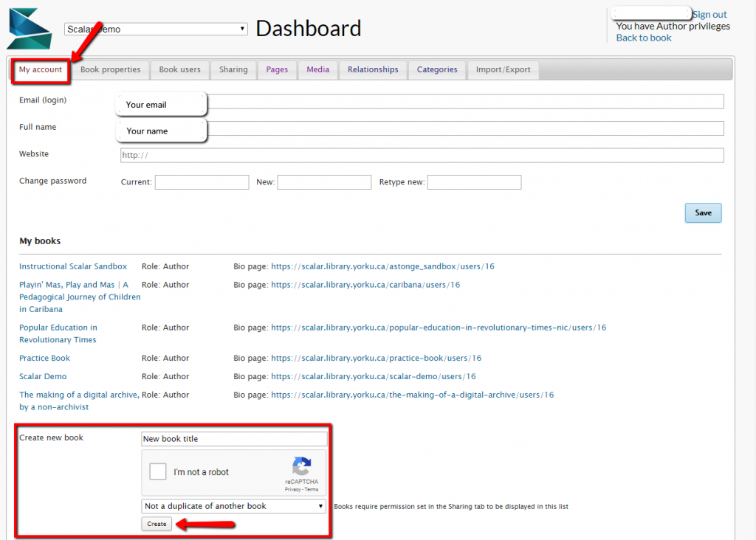Open the Import/Export tab
The image size is (756, 540).
(504, 70)
